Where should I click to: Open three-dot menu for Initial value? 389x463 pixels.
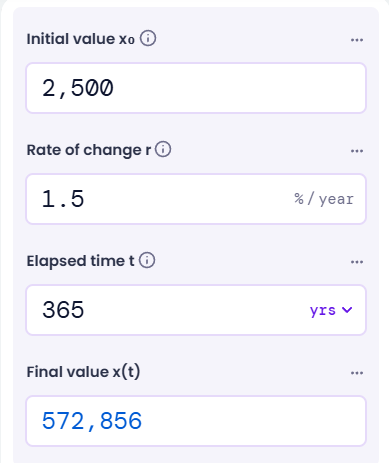pos(357,40)
